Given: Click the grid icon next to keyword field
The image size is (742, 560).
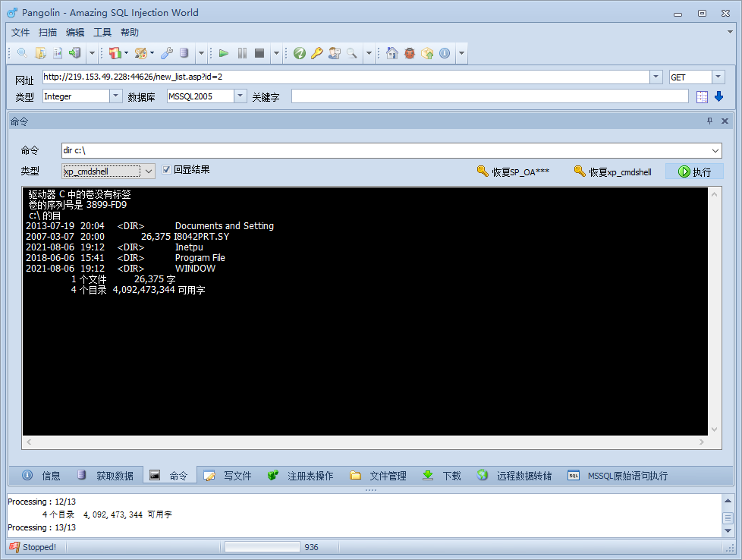Looking at the screenshot, I should [x=703, y=97].
